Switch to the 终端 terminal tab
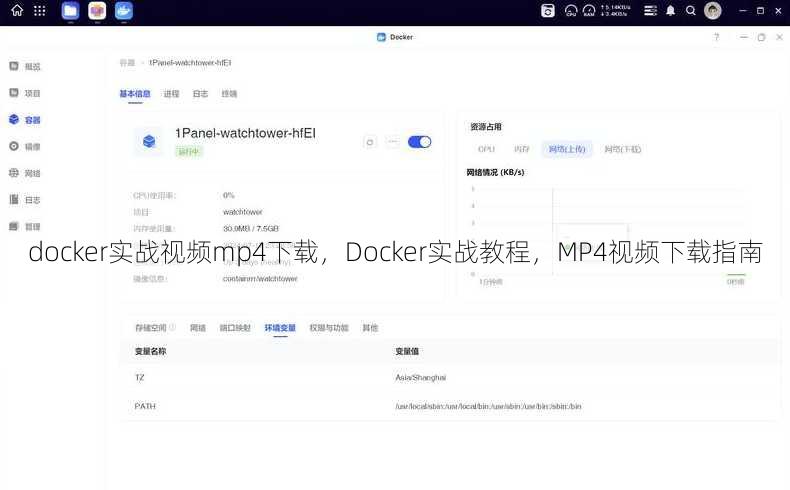The image size is (790, 490). coord(229,94)
